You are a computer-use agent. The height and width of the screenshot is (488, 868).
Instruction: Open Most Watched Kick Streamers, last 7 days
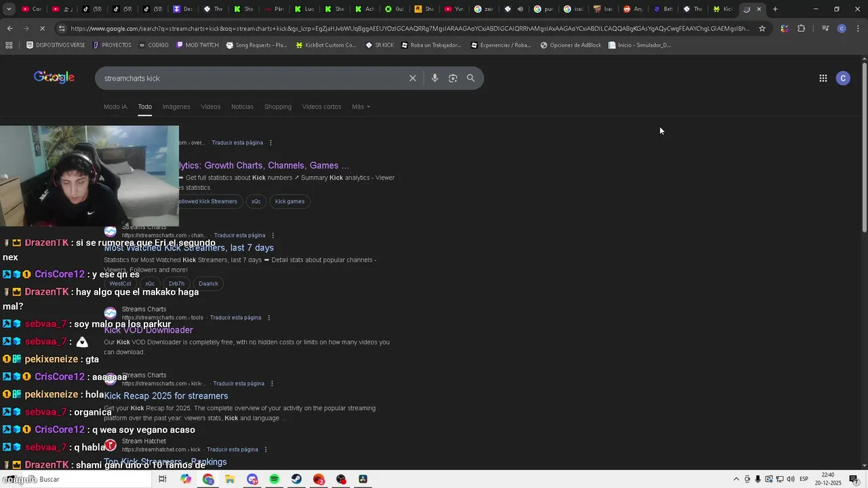(x=189, y=248)
